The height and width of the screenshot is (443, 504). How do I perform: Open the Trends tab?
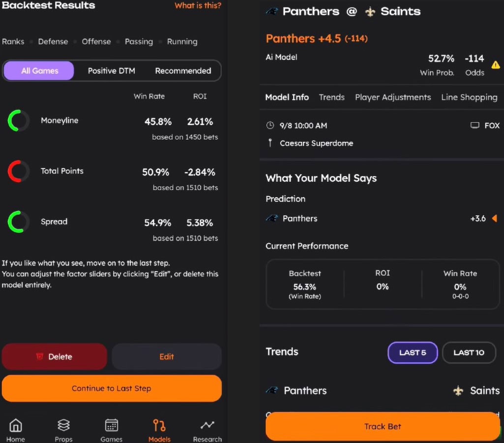tap(332, 97)
